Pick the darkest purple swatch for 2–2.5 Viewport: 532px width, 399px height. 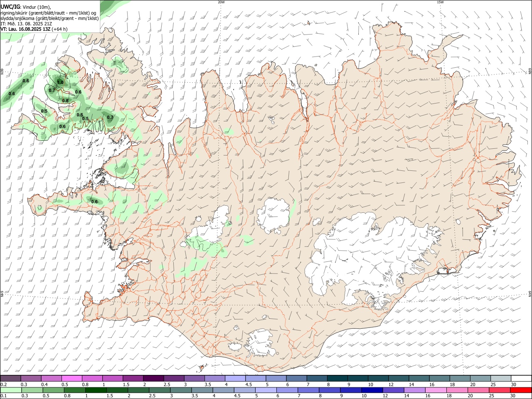[153, 378]
